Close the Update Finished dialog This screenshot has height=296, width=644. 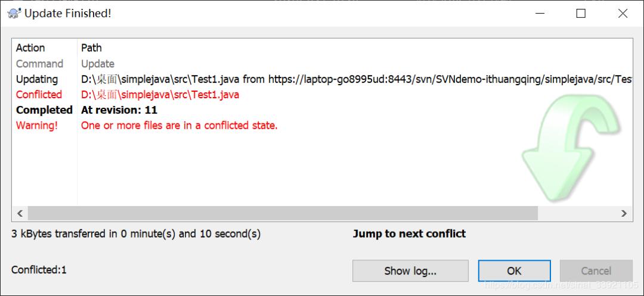pos(623,13)
